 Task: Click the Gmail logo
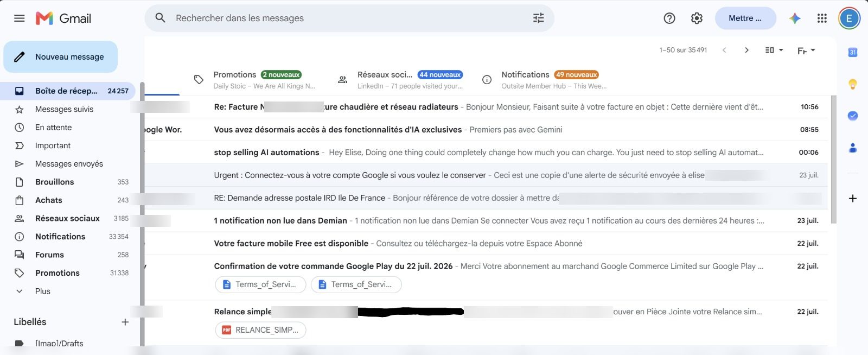63,18
